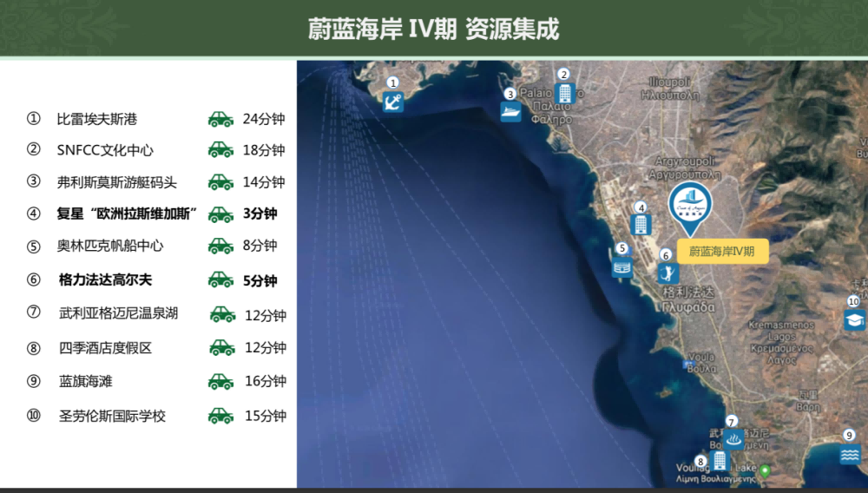This screenshot has height=493, width=868.
Task: Click the car icon beside 24分钟
Action: point(220,119)
